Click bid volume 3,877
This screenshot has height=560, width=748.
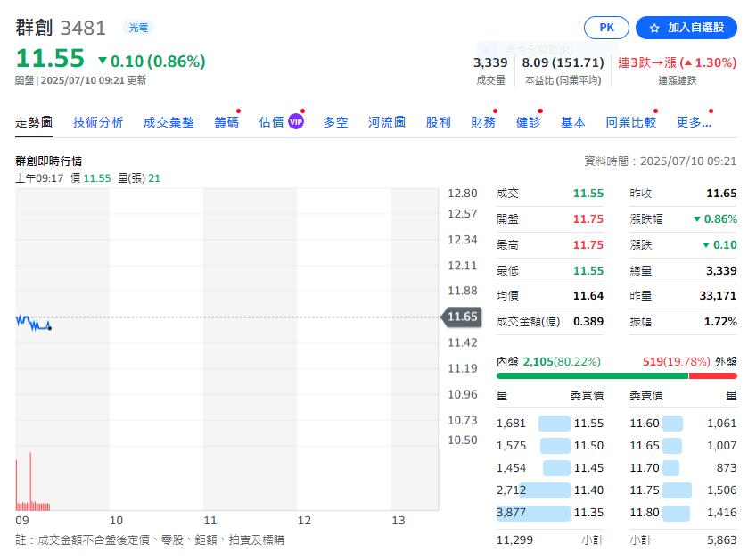point(511,513)
